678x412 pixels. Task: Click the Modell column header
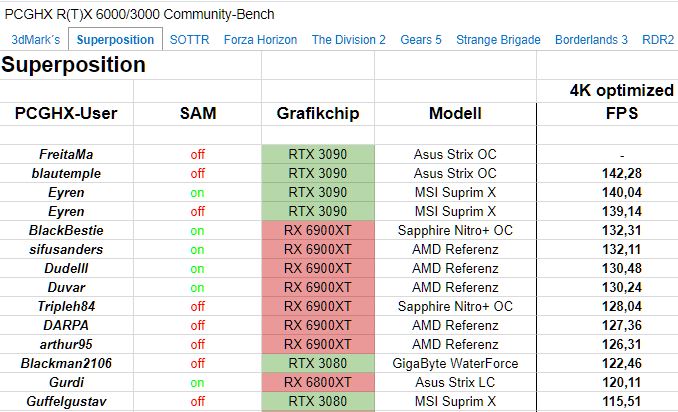(455, 113)
